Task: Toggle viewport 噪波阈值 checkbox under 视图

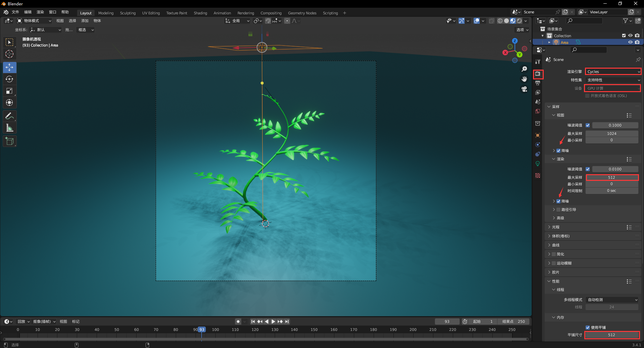Action: point(588,125)
